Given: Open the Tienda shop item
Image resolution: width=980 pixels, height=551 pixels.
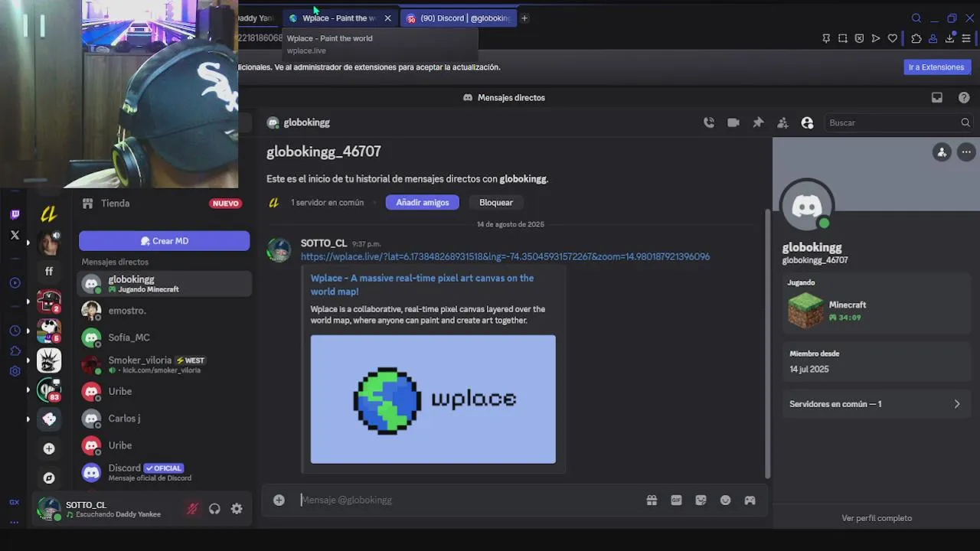Looking at the screenshot, I should [164, 204].
